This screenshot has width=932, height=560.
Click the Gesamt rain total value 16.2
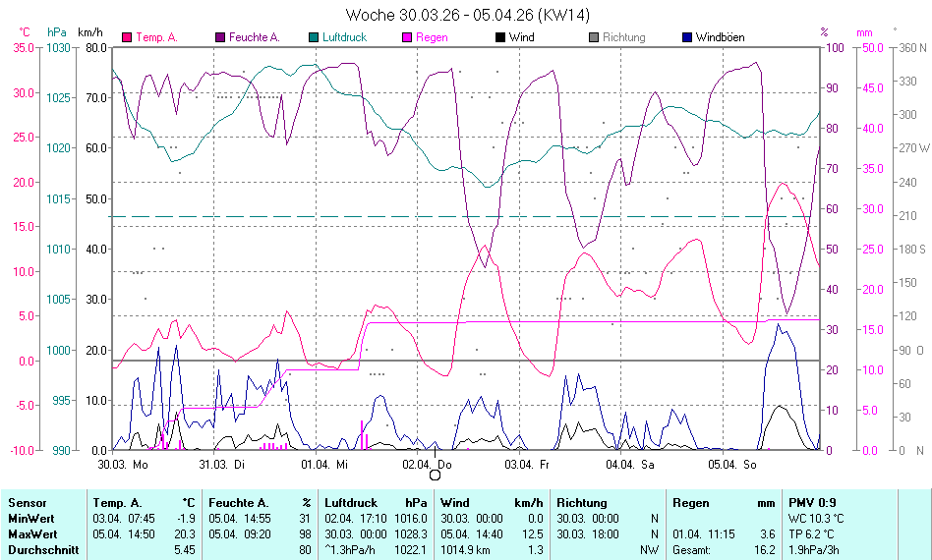click(x=763, y=550)
